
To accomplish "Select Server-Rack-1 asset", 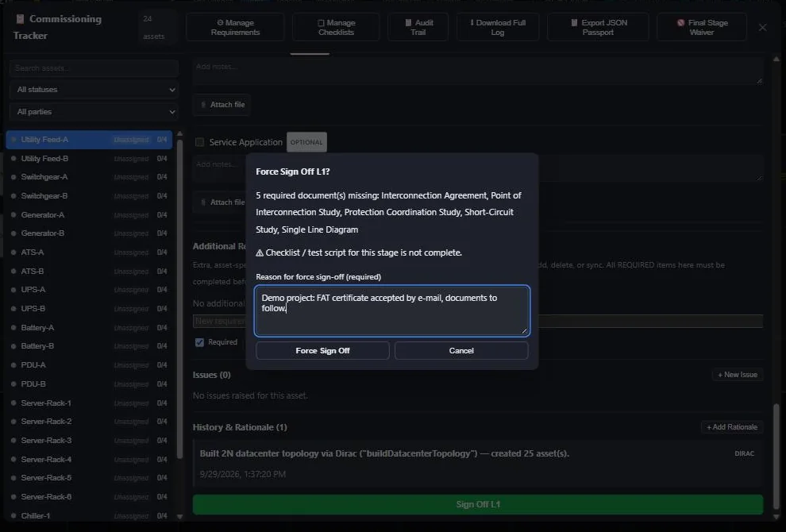I will point(89,403).
